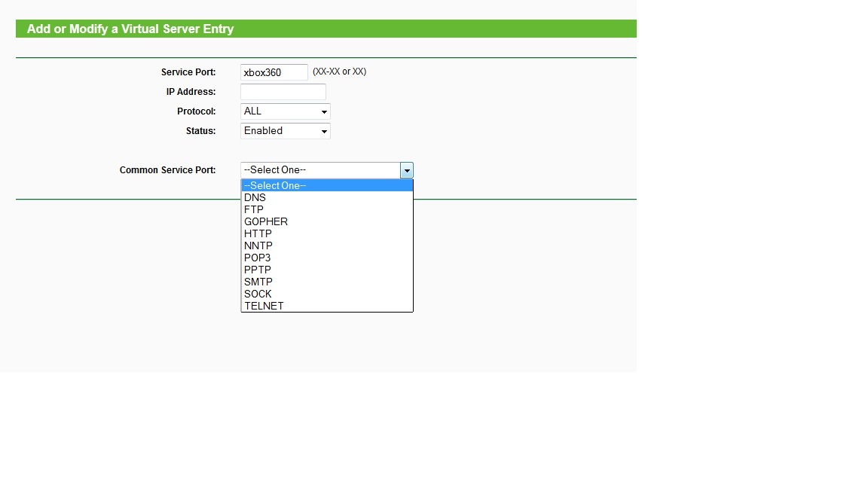Click the Common Service Port label
Viewport: 868px width, 488px height.
168,170
